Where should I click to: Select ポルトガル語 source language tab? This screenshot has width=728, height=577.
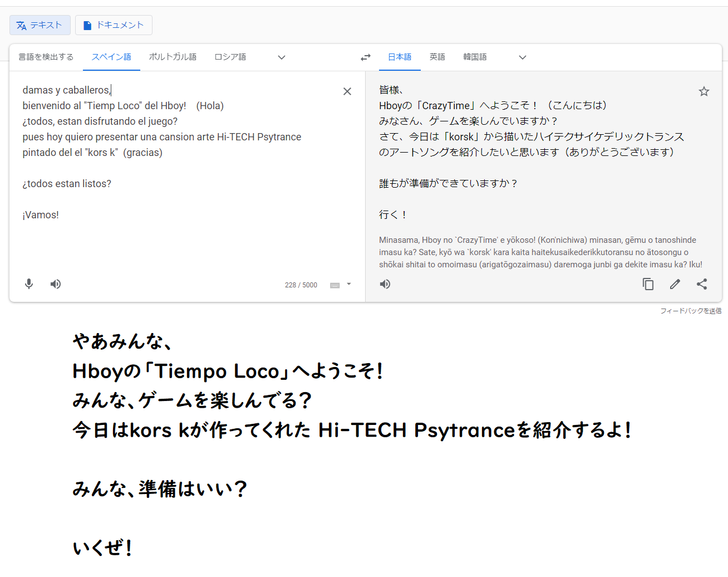(x=173, y=57)
